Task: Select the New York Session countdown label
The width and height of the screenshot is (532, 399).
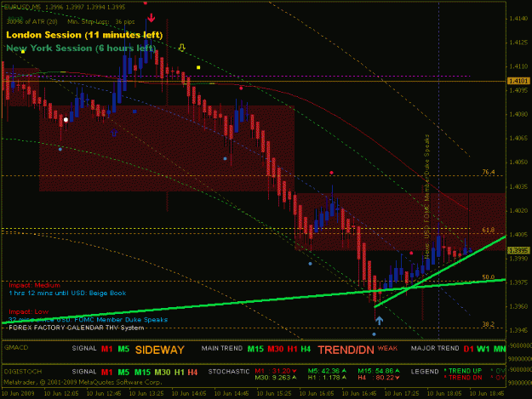Action: [x=81, y=48]
